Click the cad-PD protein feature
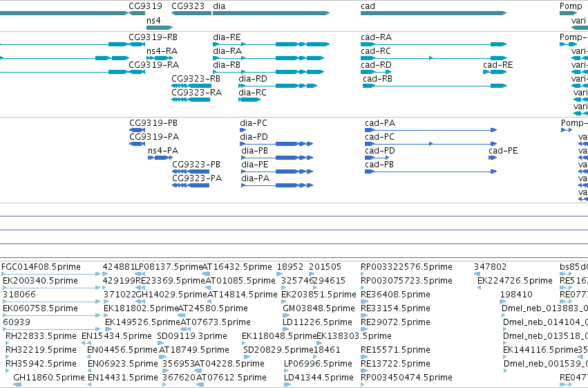 click(x=377, y=158)
